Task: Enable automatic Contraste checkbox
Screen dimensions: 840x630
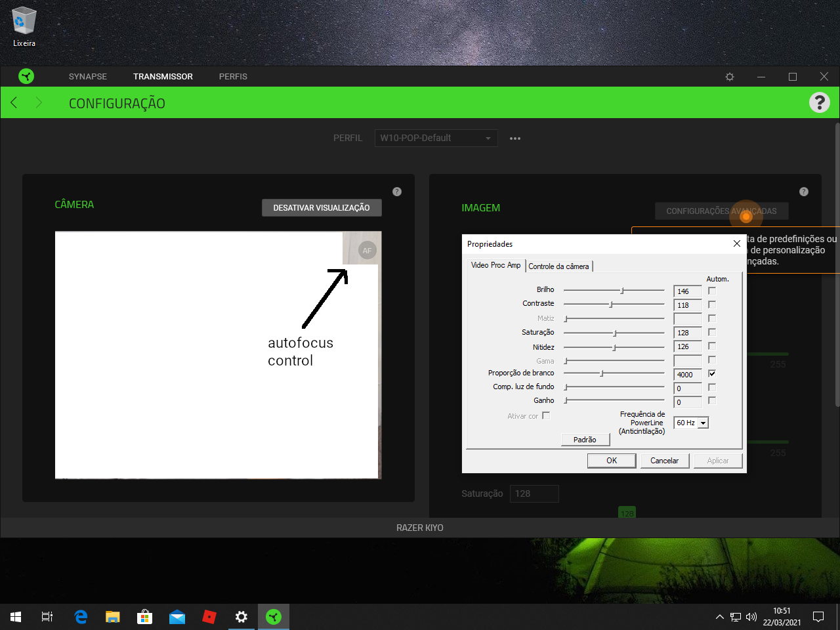Action: point(712,304)
